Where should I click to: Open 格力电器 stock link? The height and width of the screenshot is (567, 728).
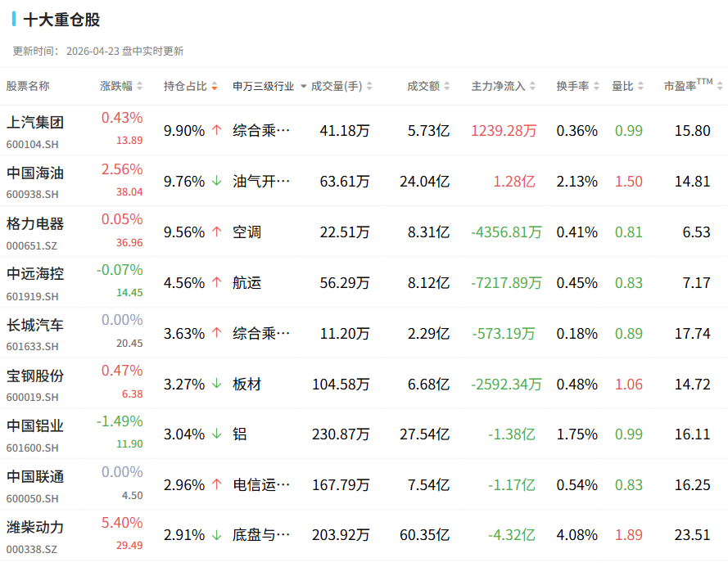[x=35, y=223]
